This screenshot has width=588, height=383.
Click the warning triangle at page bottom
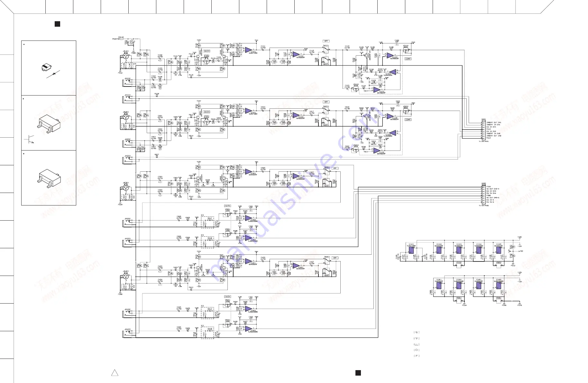(x=115, y=373)
